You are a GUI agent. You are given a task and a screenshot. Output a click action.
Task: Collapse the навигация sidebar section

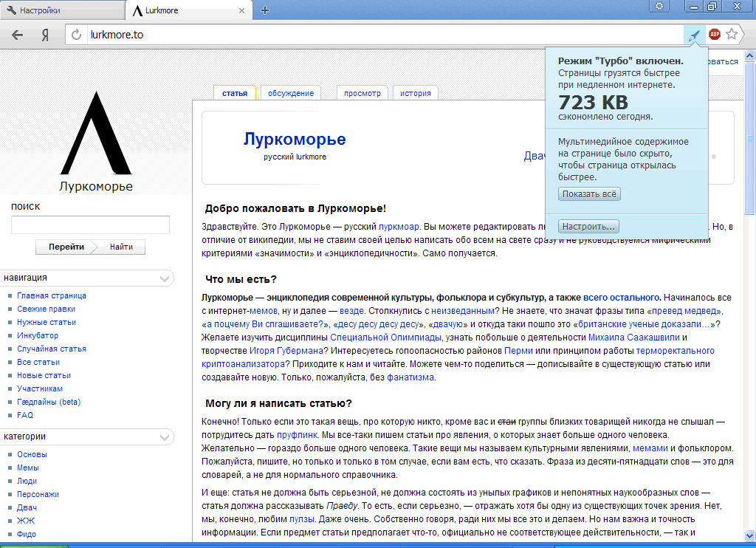point(165,278)
